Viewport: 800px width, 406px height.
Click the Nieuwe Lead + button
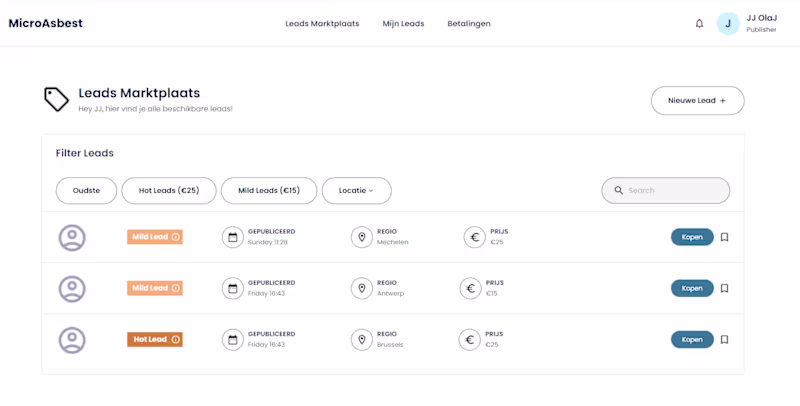coord(697,100)
